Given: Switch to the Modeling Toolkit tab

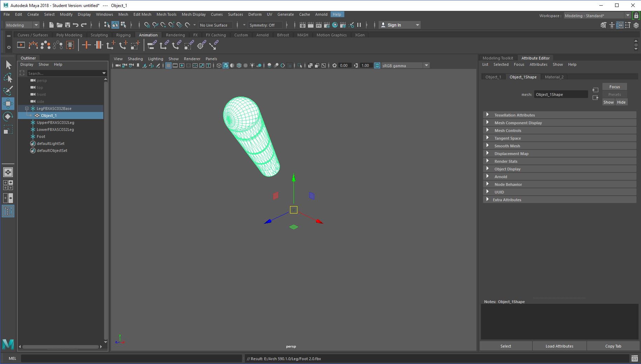Looking at the screenshot, I should (497, 58).
